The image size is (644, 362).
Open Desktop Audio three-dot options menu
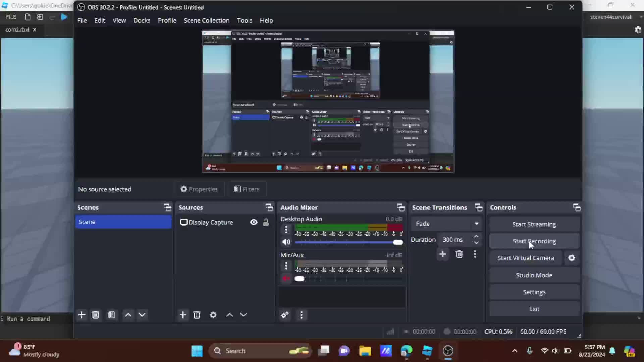pos(286,230)
